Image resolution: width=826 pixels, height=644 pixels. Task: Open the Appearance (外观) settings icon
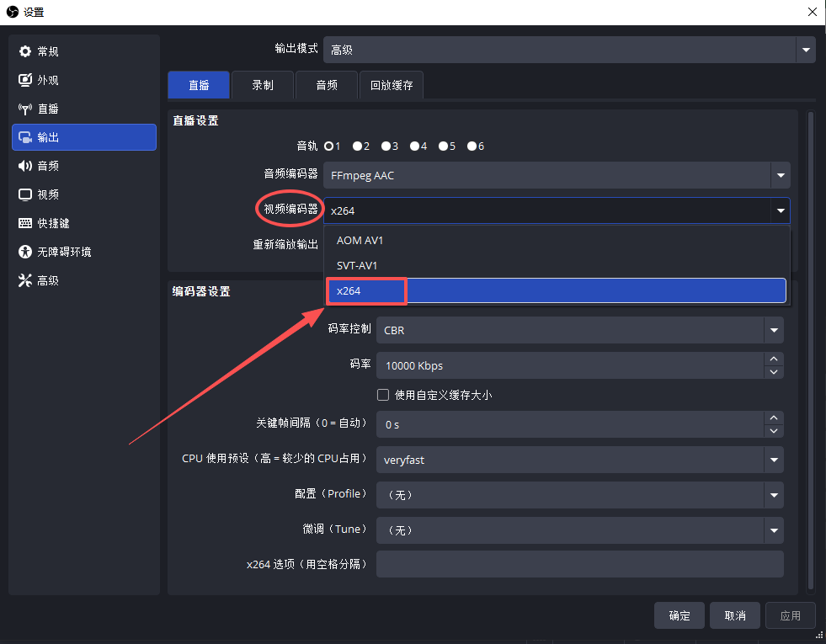pos(25,81)
